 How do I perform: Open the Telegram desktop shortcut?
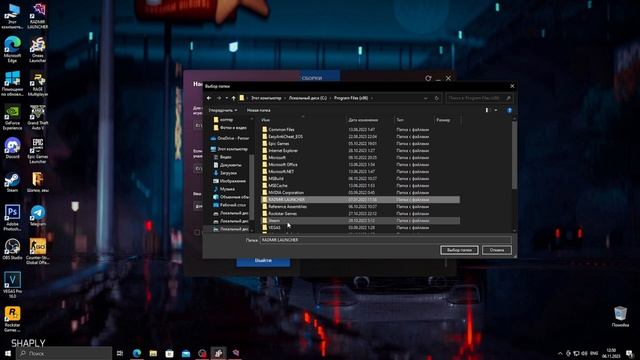click(x=38, y=216)
